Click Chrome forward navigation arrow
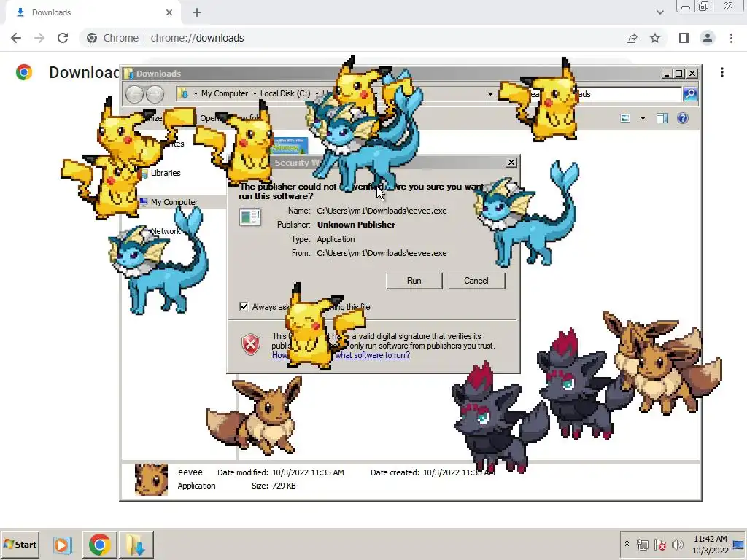 (x=39, y=38)
